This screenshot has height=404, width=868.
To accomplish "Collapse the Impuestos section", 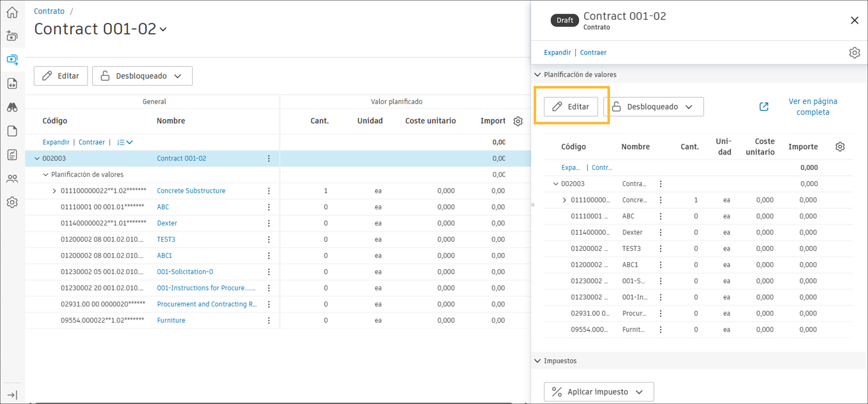I will (538, 361).
